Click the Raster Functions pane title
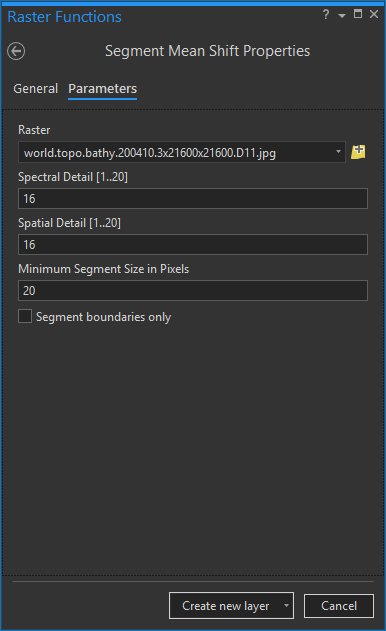The width and height of the screenshot is (386, 631). (x=64, y=17)
